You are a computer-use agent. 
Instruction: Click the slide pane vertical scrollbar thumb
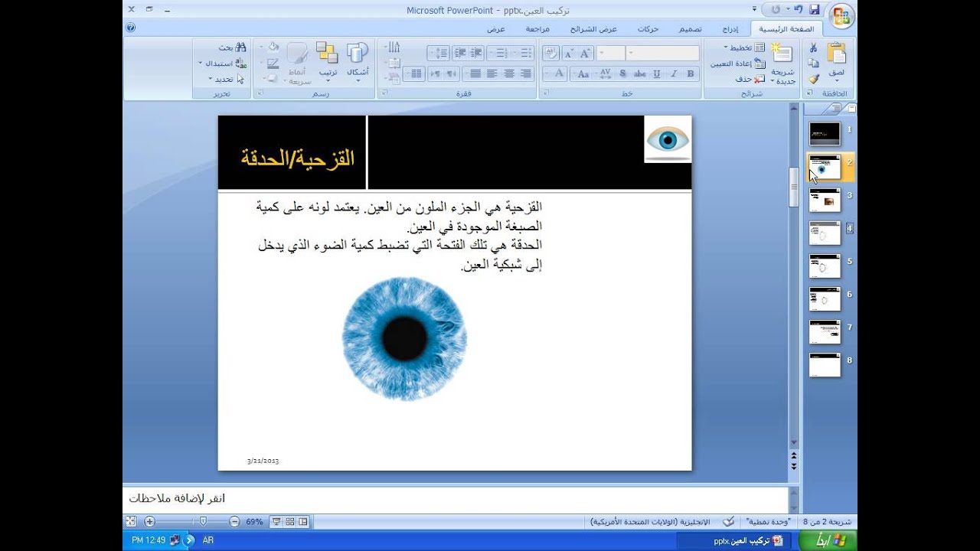point(794,187)
